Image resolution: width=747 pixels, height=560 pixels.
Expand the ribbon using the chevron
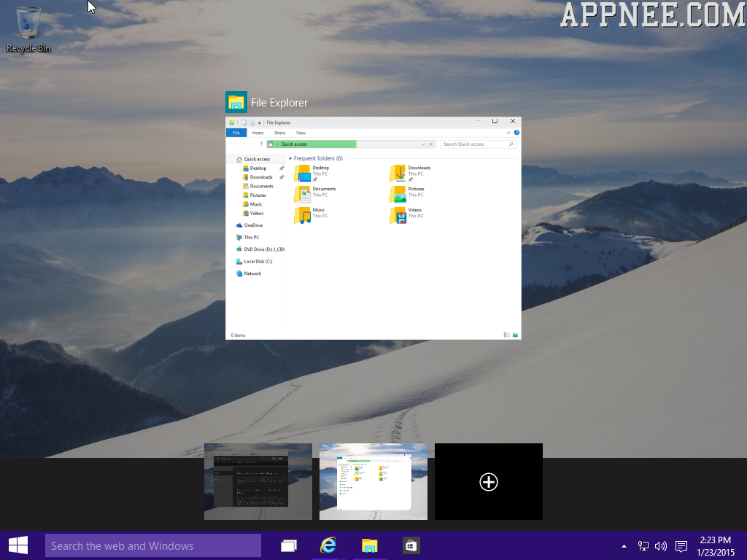[x=508, y=133]
